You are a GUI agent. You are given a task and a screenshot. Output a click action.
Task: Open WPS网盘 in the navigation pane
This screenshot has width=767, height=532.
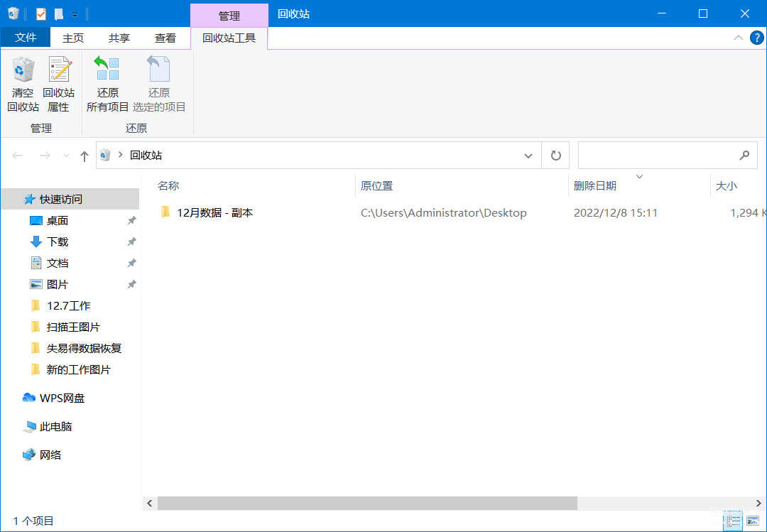[x=62, y=398]
